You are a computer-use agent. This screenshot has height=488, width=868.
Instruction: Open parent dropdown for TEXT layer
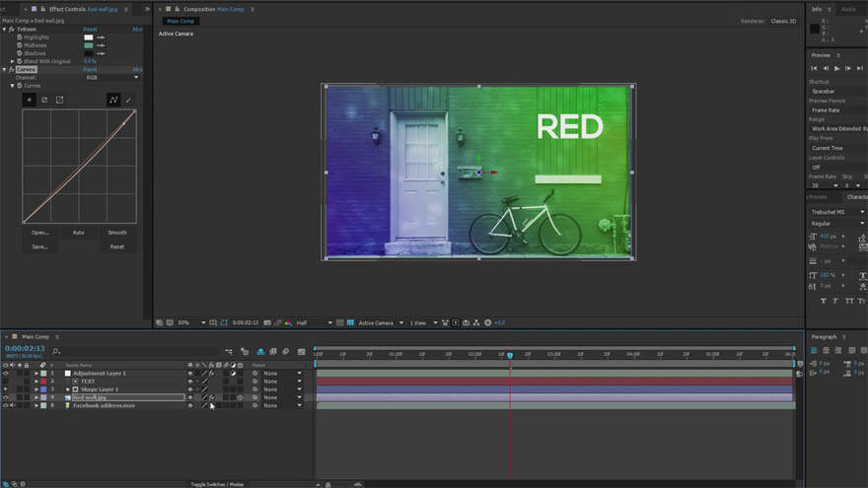282,382
